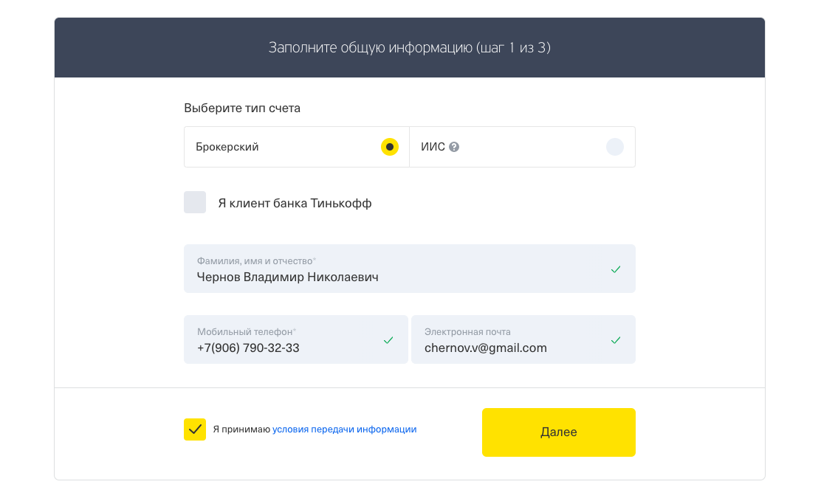Click the ИИС option label text
This screenshot has width=821, height=504.
(433, 147)
